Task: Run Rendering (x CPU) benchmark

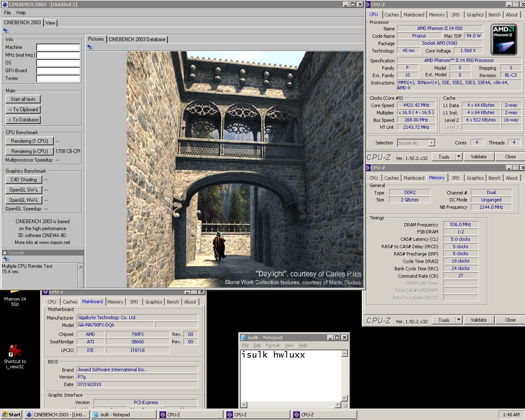Action: point(30,151)
